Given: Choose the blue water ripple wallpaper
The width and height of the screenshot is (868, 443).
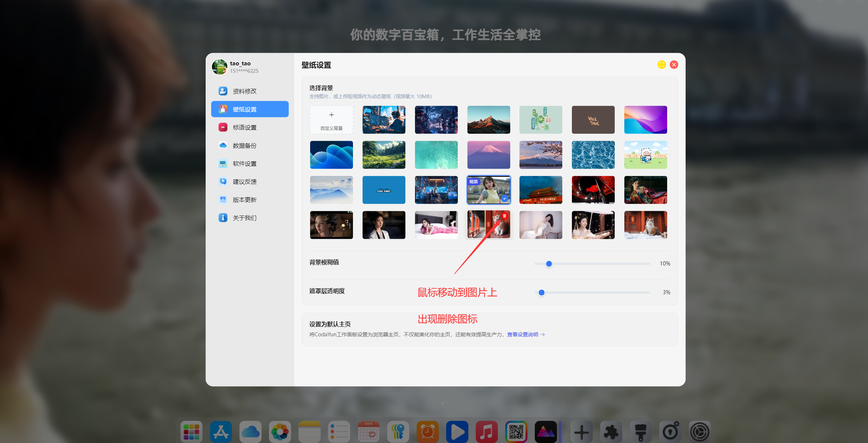Looking at the screenshot, I should [x=593, y=155].
